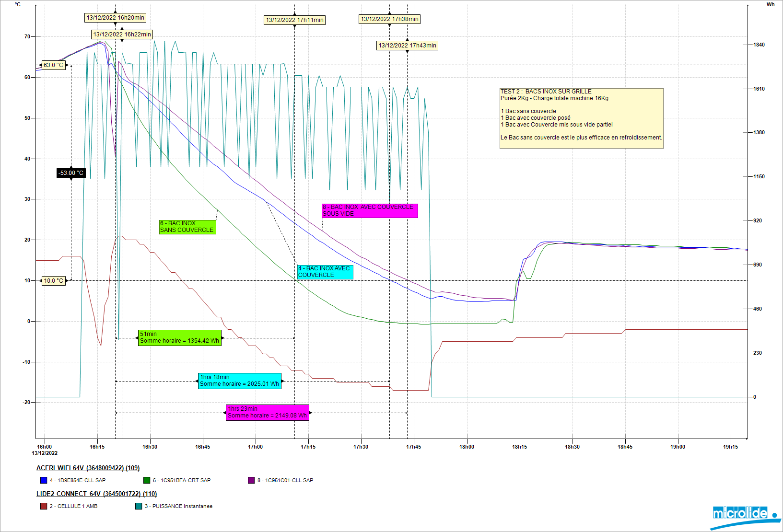Click the black -53.00 °C delta label
783x532 pixels.
pos(71,173)
